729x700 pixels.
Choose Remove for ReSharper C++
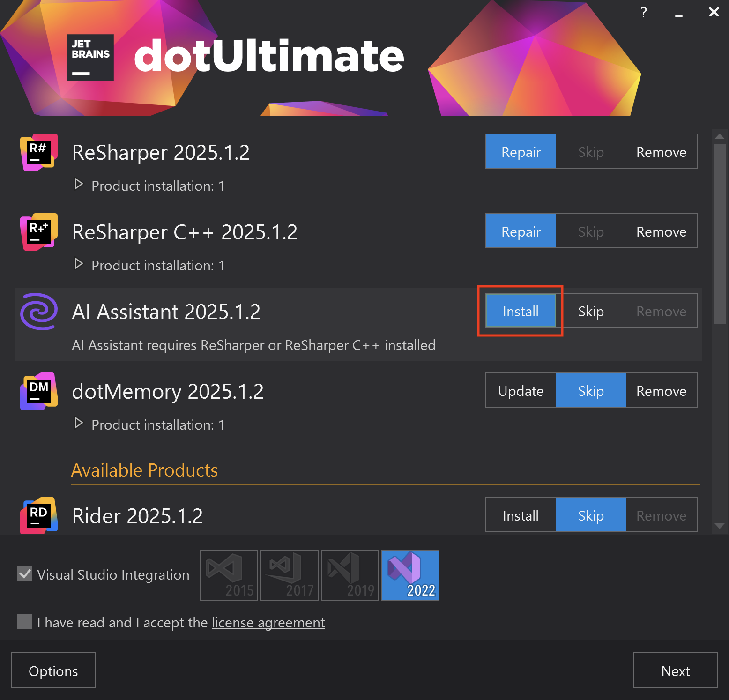coord(661,231)
